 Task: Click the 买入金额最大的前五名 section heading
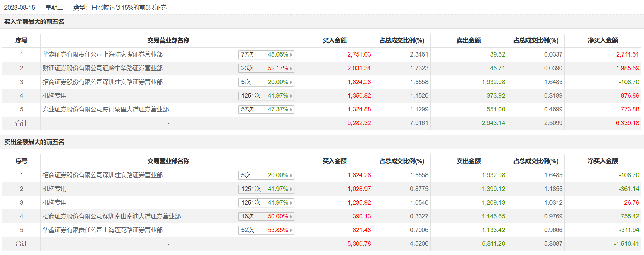tap(34, 22)
